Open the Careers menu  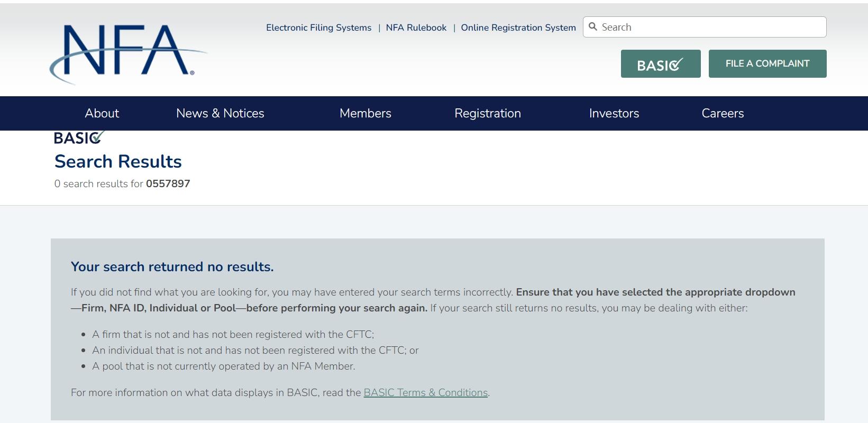[x=723, y=113]
